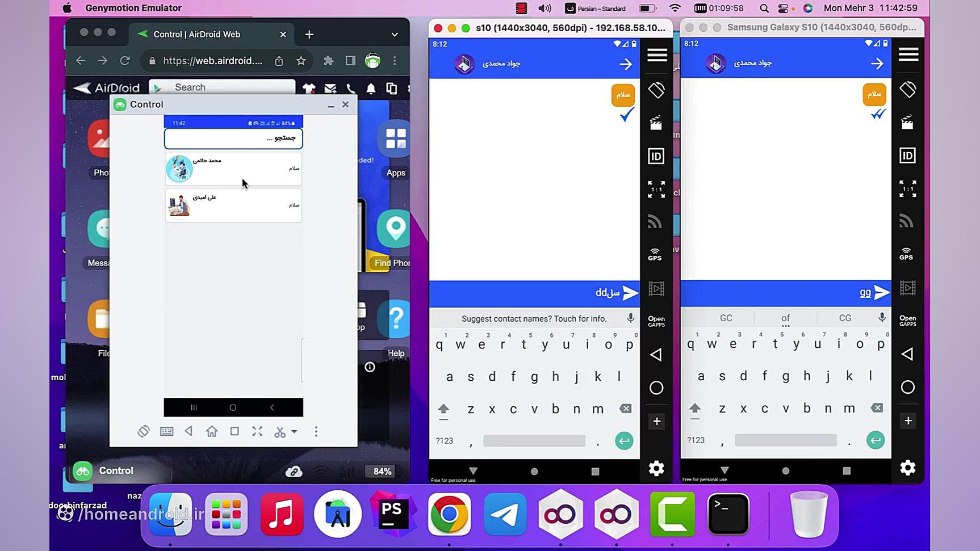Click the t-shirt icon in AirDroid header
980x551 pixels.
[308, 88]
